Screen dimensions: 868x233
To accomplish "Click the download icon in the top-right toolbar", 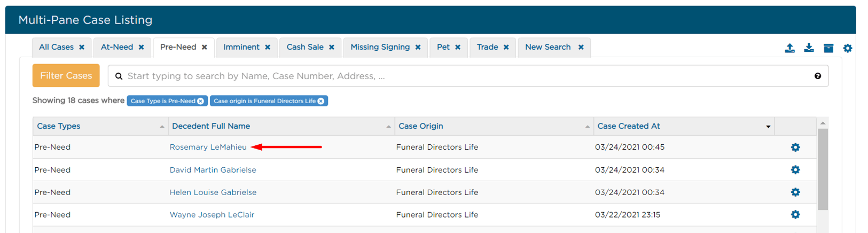I will point(809,48).
